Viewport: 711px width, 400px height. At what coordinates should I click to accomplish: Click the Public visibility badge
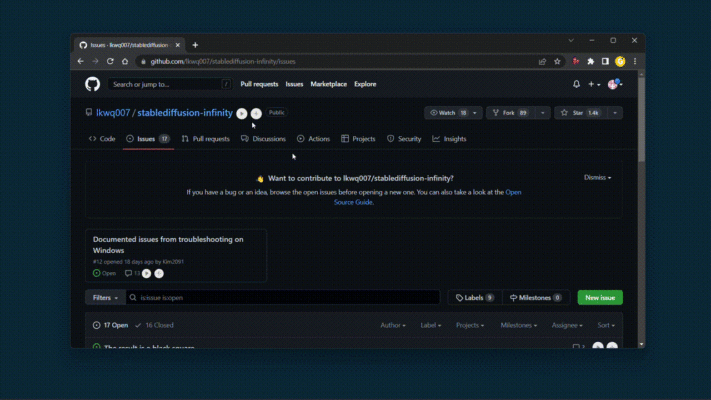[x=276, y=112]
